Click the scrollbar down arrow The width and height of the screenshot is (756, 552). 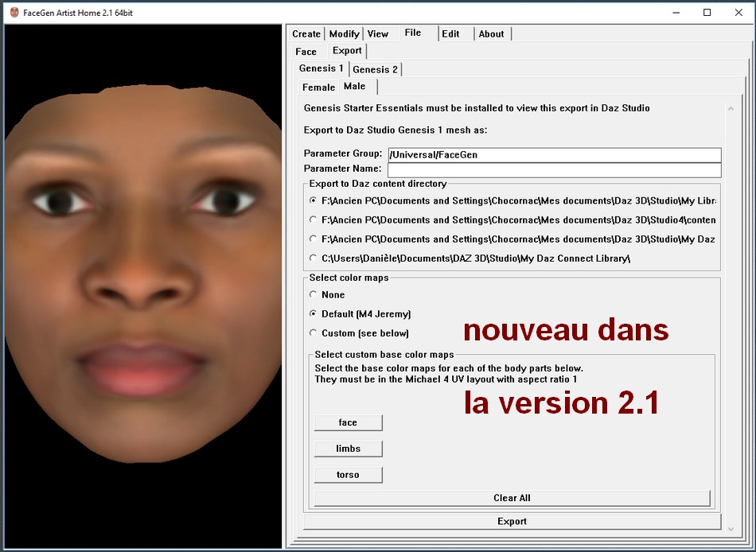pyautogui.click(x=731, y=529)
